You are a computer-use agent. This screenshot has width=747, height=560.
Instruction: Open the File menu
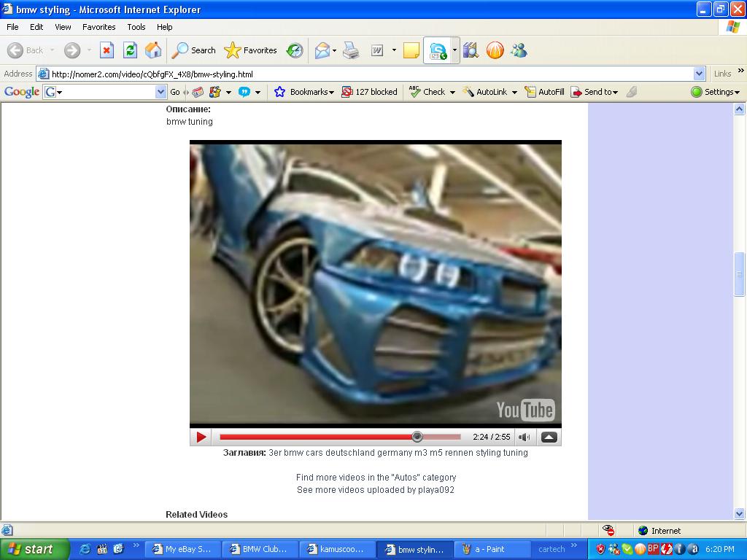point(12,27)
